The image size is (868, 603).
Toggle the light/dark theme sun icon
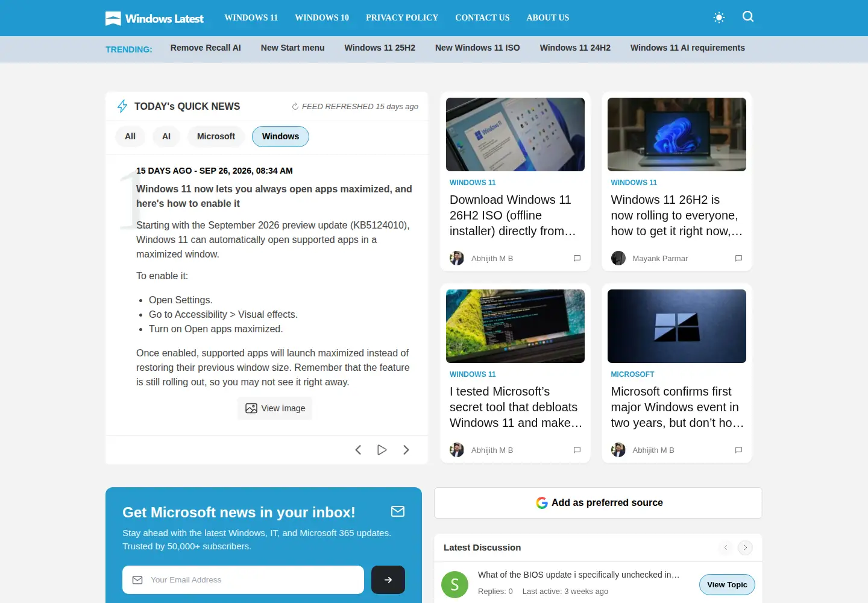click(x=719, y=17)
